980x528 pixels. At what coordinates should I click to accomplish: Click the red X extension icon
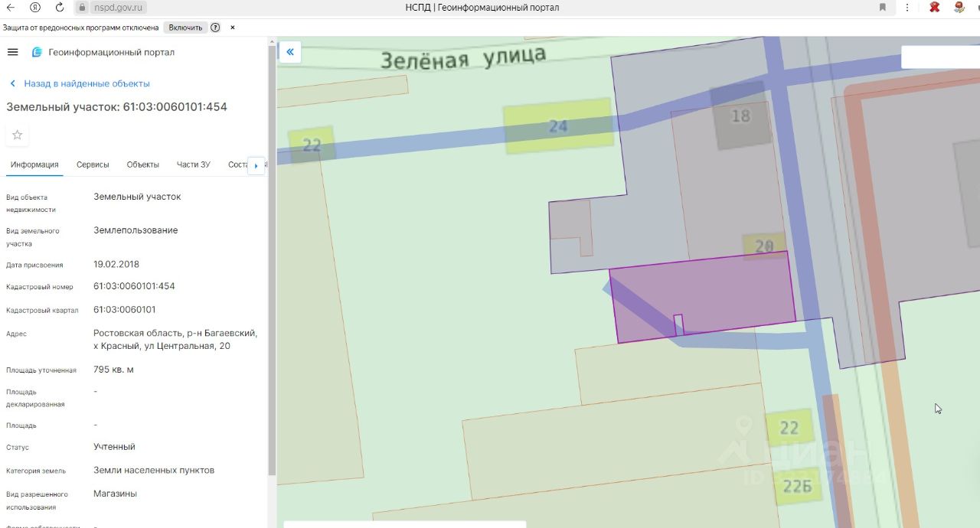(934, 8)
